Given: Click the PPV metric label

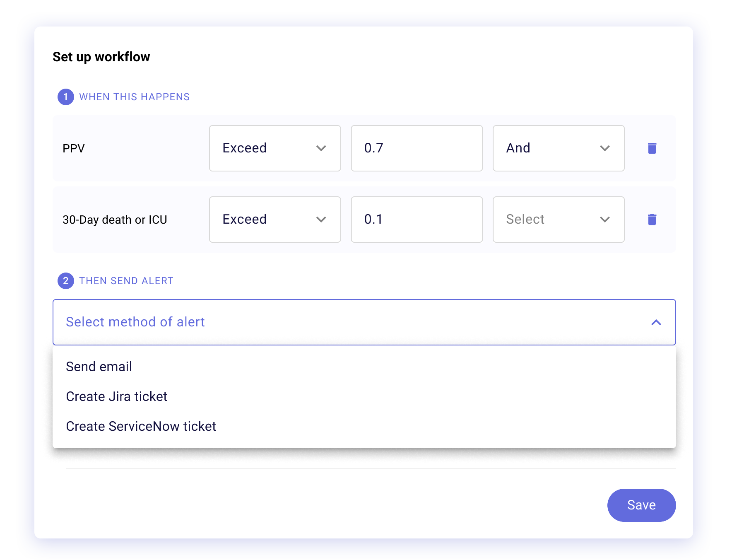Looking at the screenshot, I should pos(74,148).
